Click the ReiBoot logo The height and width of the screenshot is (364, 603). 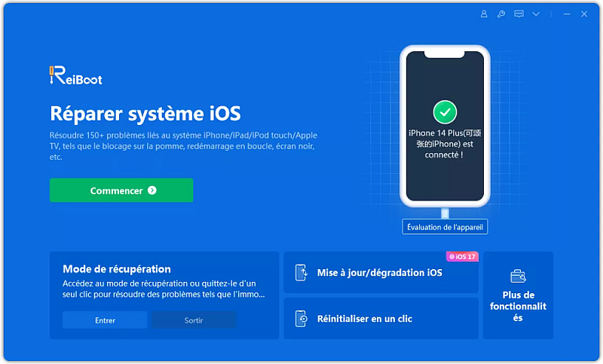[x=75, y=76]
